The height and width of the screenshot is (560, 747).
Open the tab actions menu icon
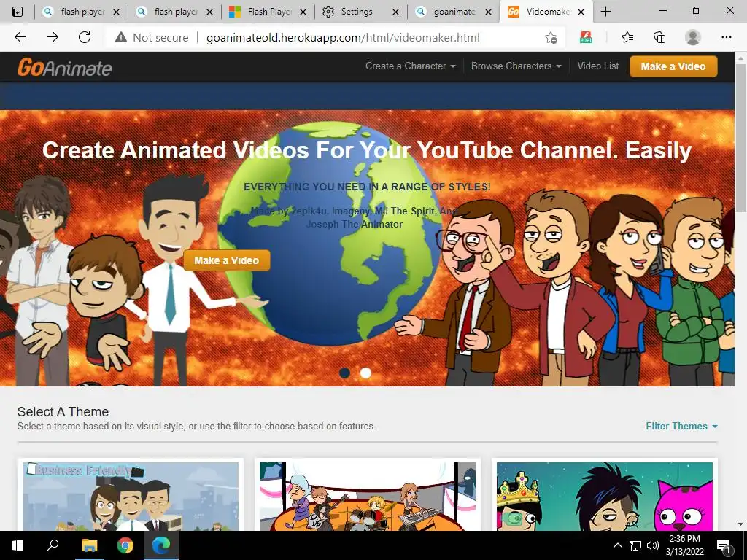(18, 12)
